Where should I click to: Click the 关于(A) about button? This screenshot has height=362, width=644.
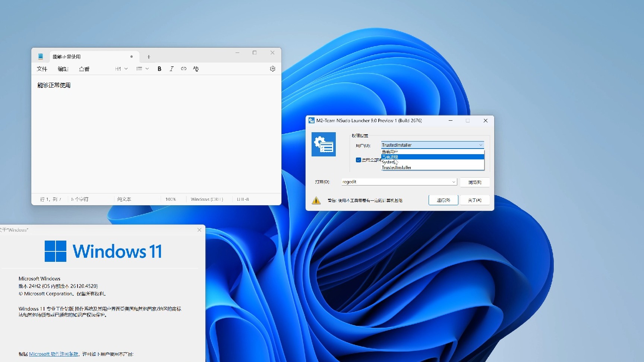point(475,200)
